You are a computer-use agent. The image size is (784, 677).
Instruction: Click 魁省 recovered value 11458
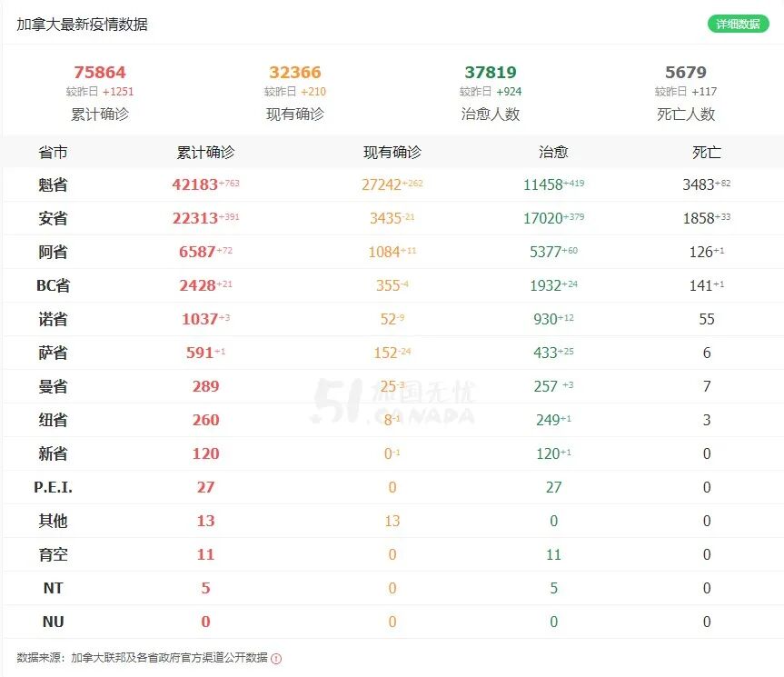tap(543, 185)
